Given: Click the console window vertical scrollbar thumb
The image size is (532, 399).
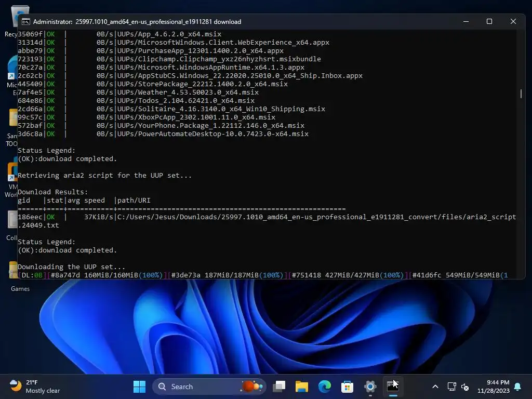Looking at the screenshot, I should [x=521, y=94].
